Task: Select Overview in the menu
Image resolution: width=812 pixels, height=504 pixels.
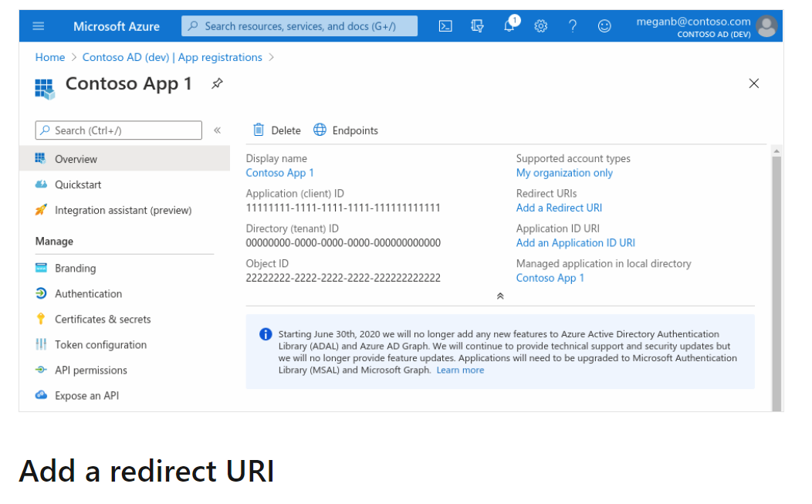Action: coord(124,158)
